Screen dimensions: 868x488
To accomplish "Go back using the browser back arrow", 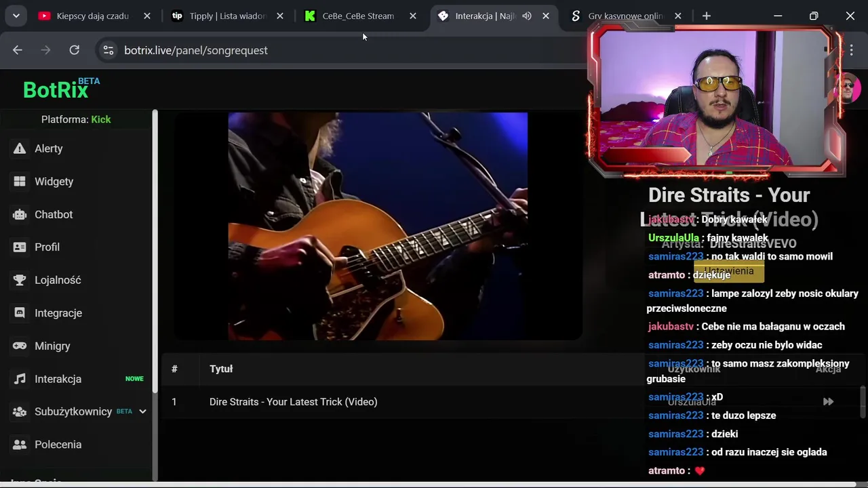I will coord(18,50).
